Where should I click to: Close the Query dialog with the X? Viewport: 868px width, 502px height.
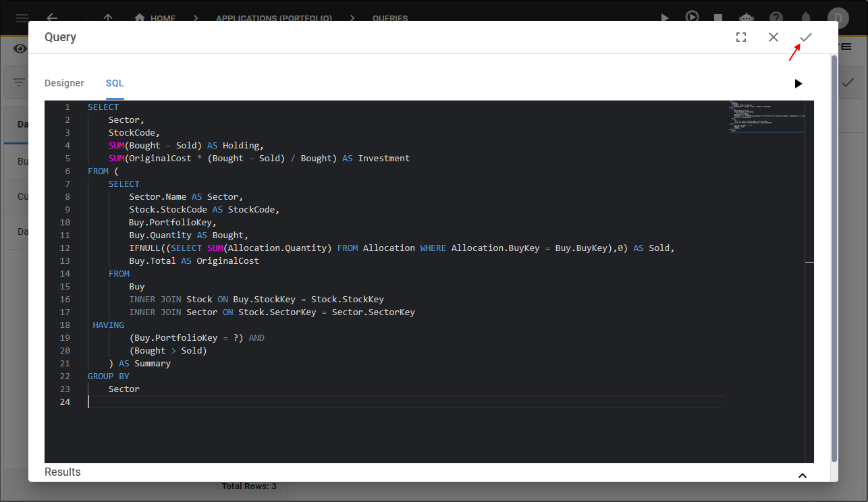774,37
